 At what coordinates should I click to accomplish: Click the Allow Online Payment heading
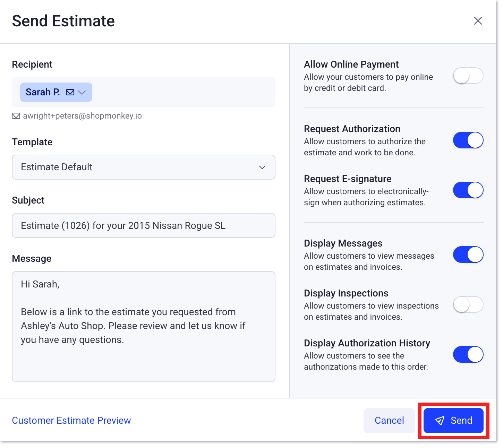click(351, 64)
